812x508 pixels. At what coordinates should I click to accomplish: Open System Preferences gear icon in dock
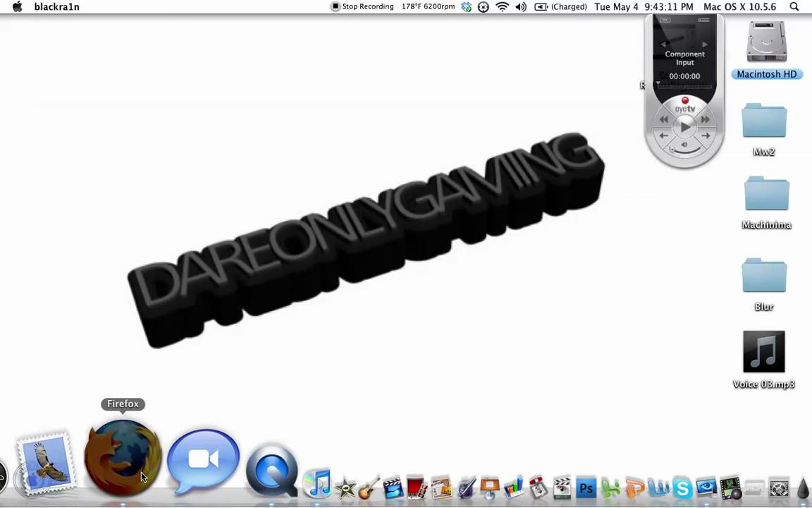click(x=779, y=488)
